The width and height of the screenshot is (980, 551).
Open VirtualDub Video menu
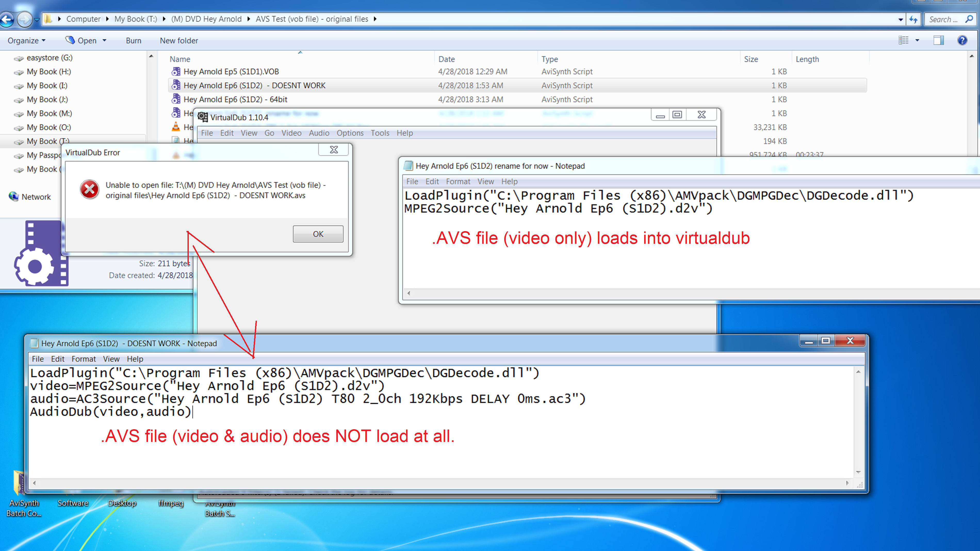291,133
